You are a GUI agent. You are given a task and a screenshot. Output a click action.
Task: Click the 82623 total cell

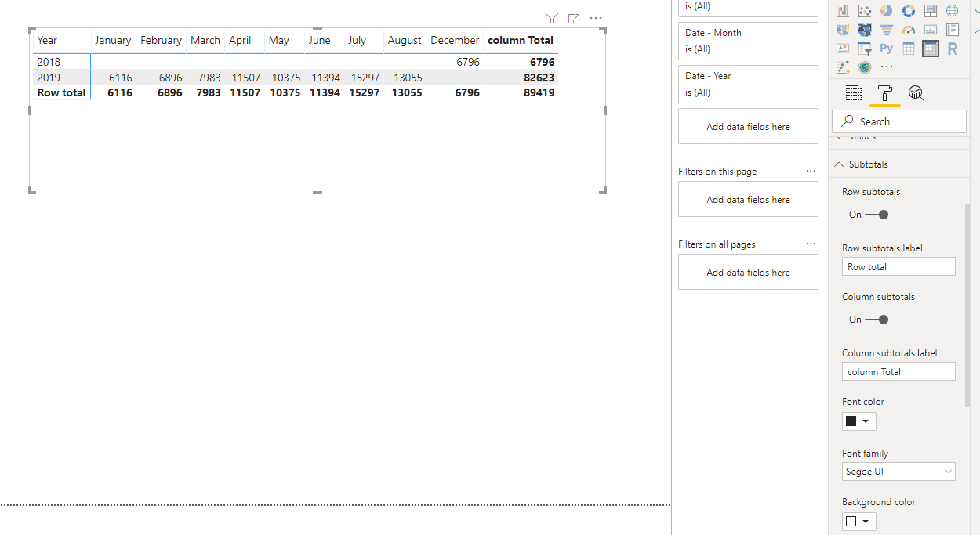pos(539,78)
